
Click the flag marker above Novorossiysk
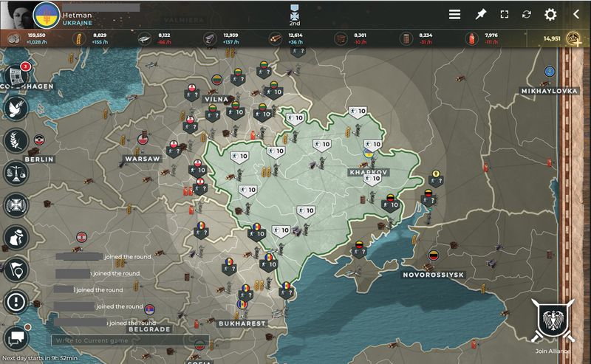[x=434, y=255]
